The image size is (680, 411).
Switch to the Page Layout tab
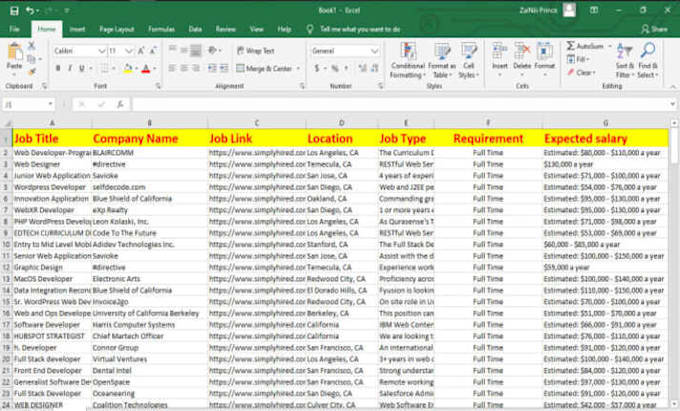116,29
